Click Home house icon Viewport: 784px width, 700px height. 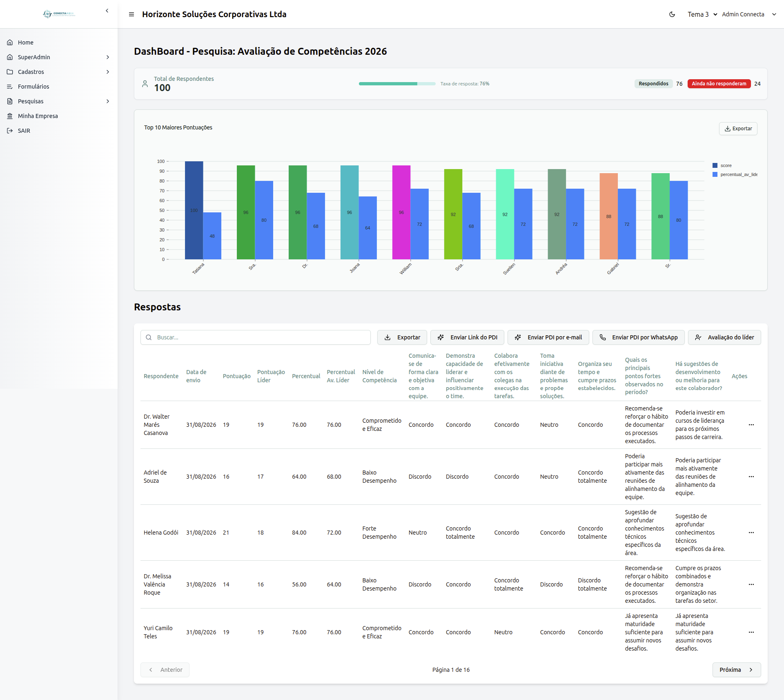pos(10,42)
